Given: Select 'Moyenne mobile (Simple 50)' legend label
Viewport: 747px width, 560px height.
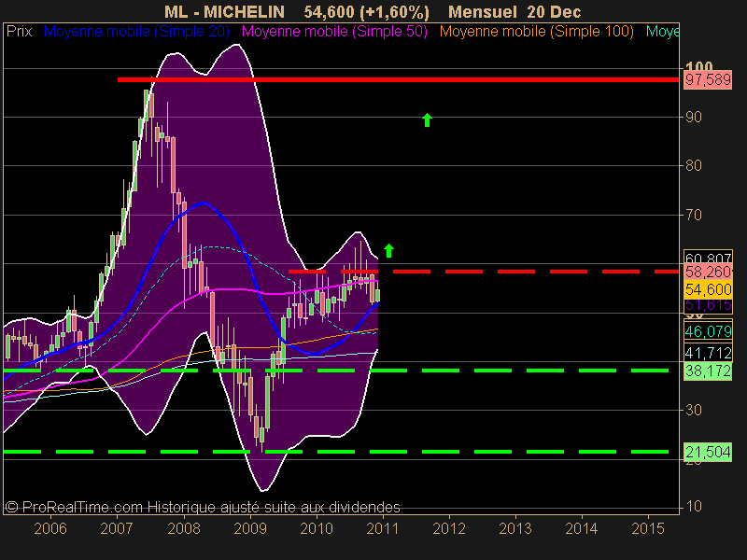Looking at the screenshot, I should (334, 32).
